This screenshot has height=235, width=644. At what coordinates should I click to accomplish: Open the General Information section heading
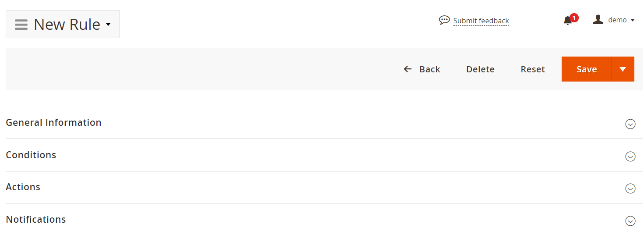(53, 122)
